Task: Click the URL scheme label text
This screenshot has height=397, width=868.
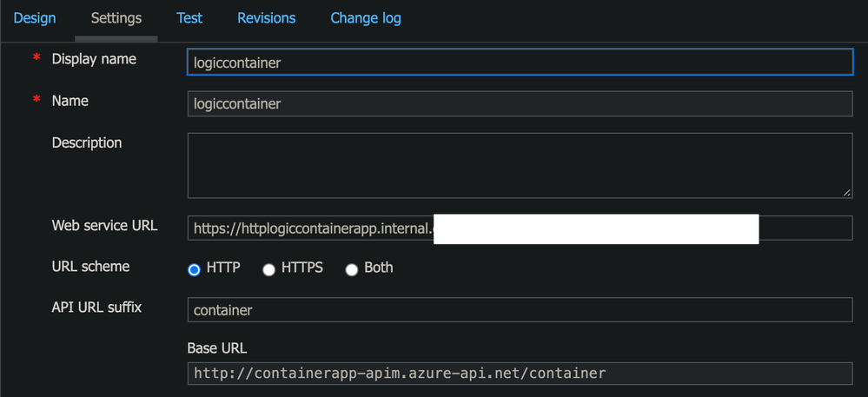Action: (x=90, y=267)
